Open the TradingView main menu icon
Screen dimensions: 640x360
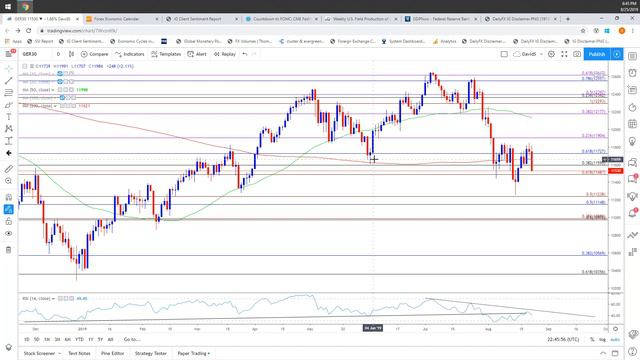[9, 54]
